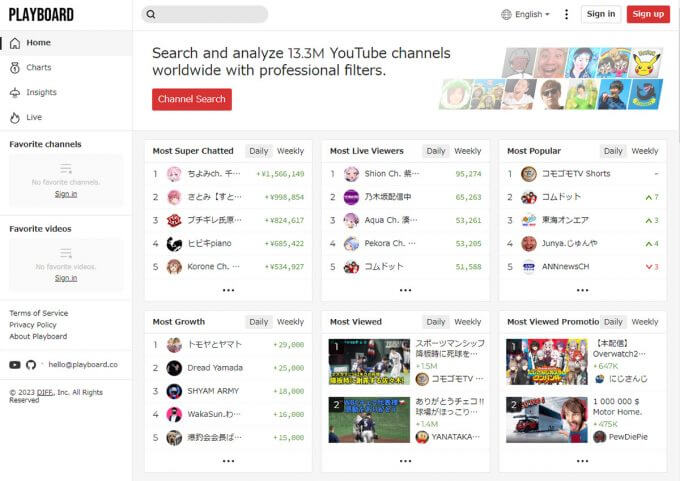Viewport: 680px width, 481px height.
Task: Switch Most Viewed panel to Weekly tab
Action: coord(467,322)
